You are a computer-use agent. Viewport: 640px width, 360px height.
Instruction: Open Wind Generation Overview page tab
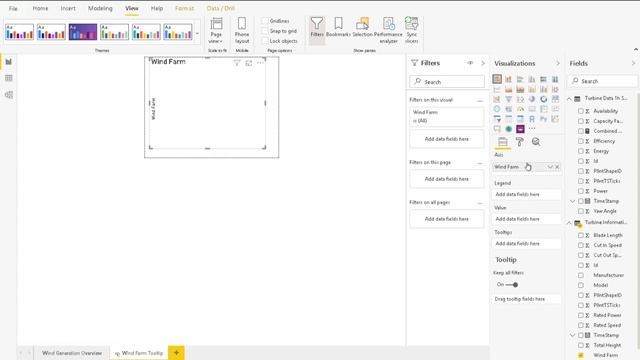pyautogui.click(x=72, y=353)
